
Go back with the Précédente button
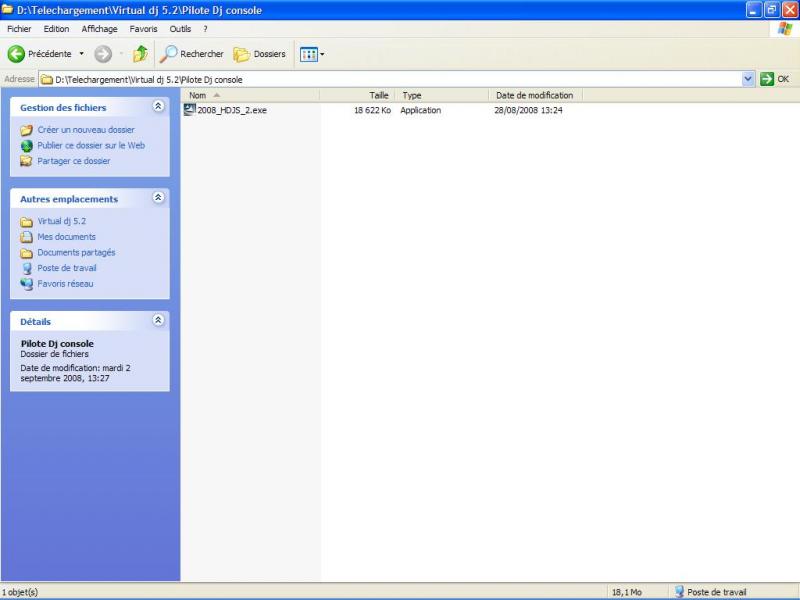pyautogui.click(x=40, y=54)
